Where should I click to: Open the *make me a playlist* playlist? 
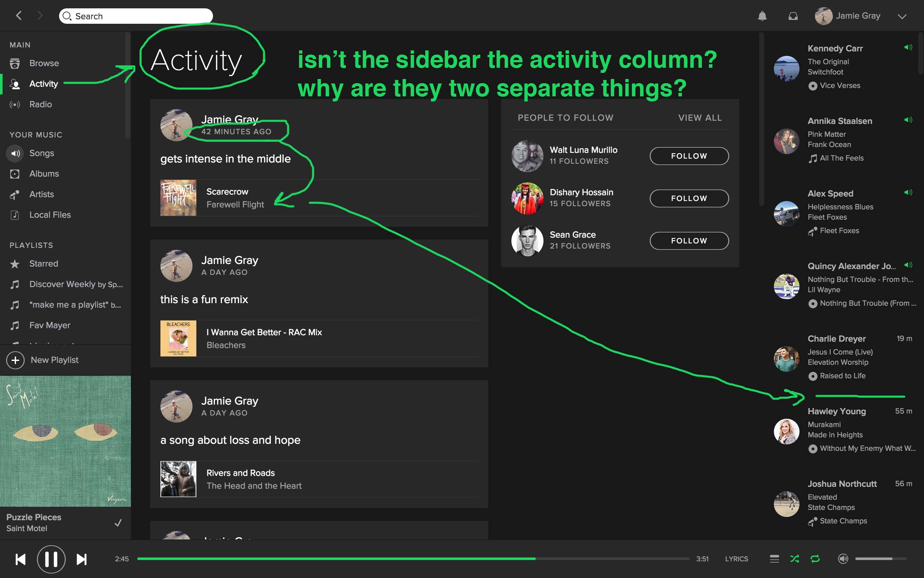coord(75,305)
